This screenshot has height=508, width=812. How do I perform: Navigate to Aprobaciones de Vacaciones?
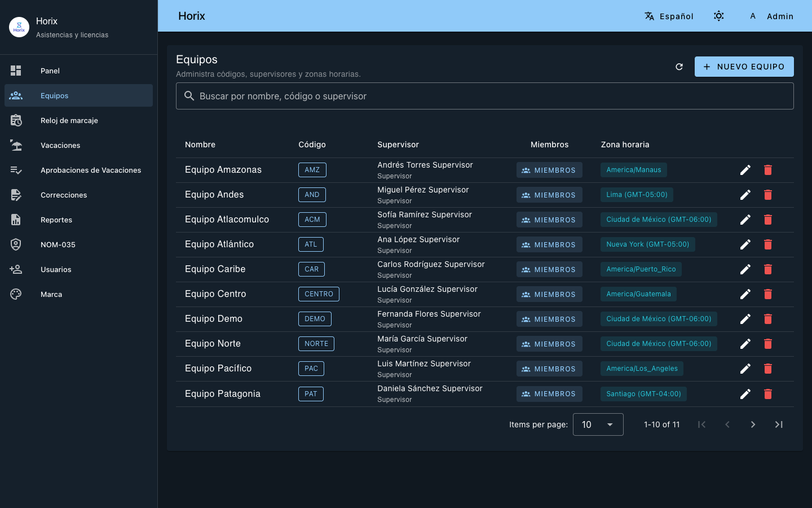click(x=90, y=170)
